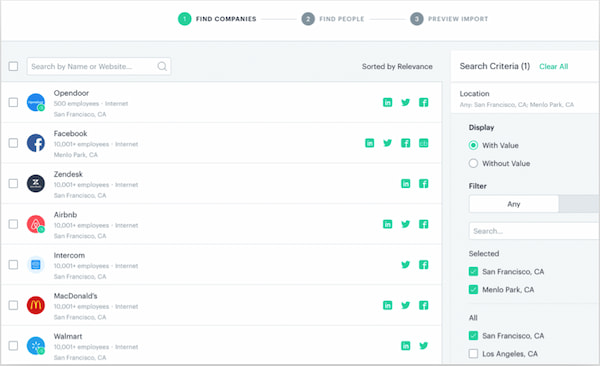Click the Zendesk company logo
The width and height of the screenshot is (600, 366).
[36, 183]
